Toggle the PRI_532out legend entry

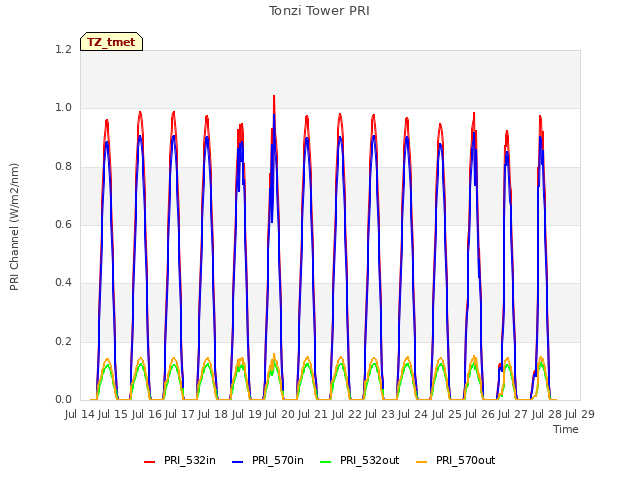(x=360, y=460)
